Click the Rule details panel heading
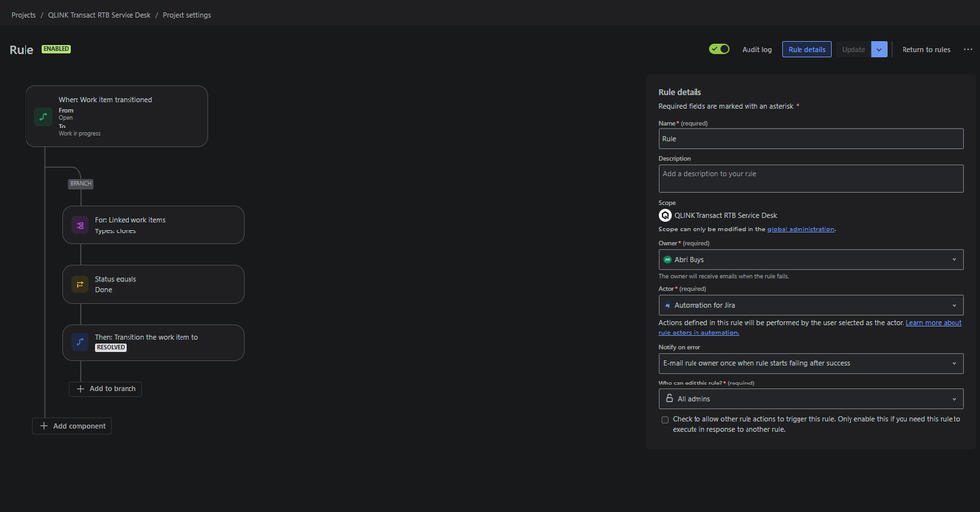Screen dimensions: 980x512 click(x=680, y=92)
